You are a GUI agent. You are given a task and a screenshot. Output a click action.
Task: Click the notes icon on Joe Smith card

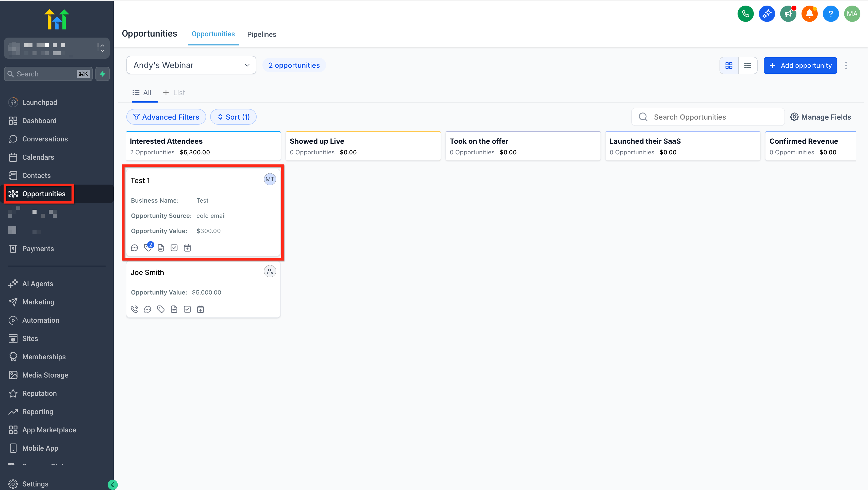[x=174, y=309]
